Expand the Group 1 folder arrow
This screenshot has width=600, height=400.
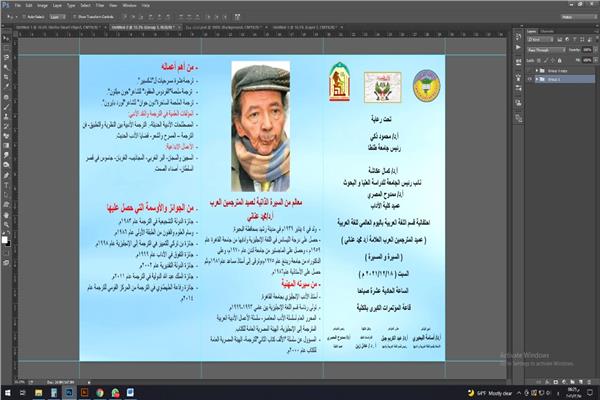click(x=536, y=79)
